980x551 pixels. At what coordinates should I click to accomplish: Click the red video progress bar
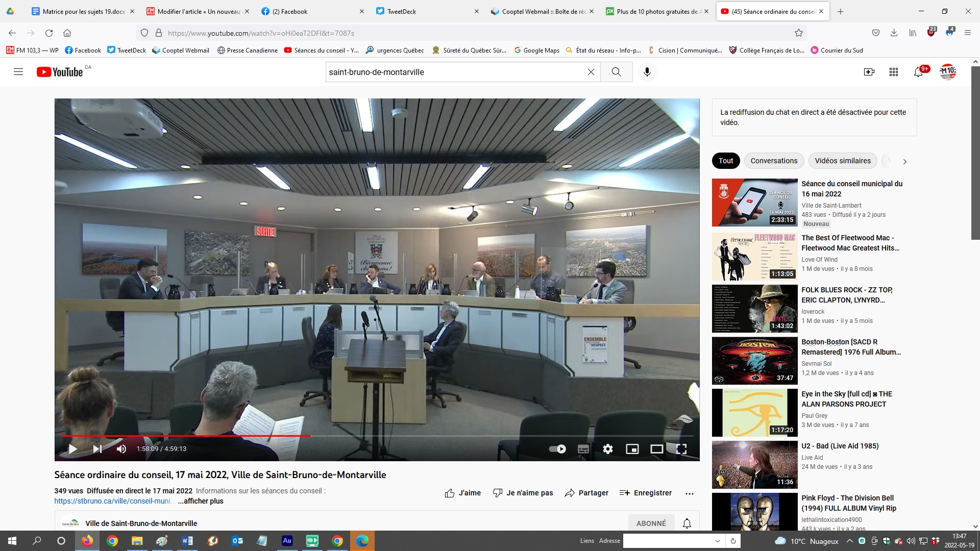185,436
